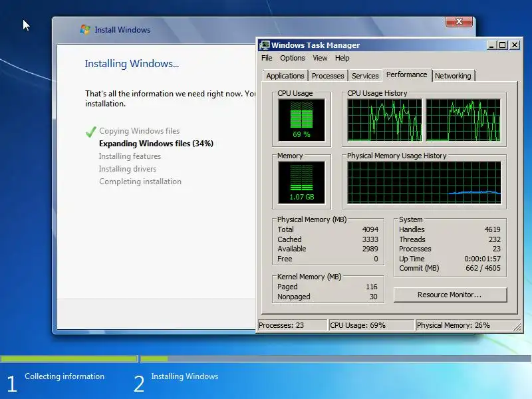Click 'Expanding Windows files (34%)' text
This screenshot has height=399, width=532.
[156, 144]
